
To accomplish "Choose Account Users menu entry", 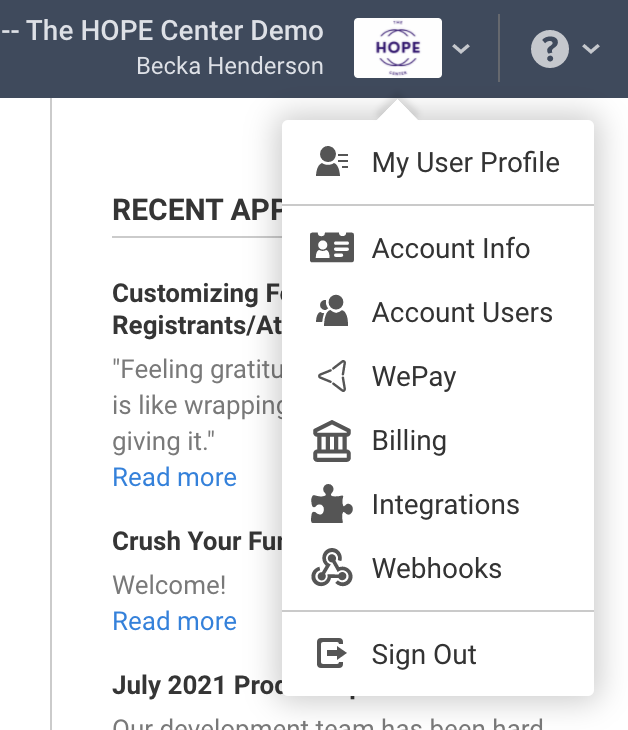I will tap(462, 312).
